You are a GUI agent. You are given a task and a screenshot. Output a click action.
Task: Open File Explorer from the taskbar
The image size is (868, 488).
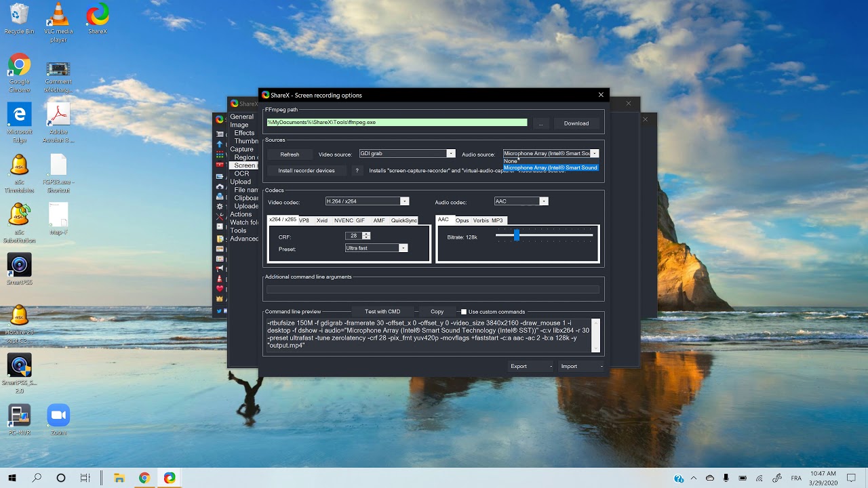tap(119, 478)
